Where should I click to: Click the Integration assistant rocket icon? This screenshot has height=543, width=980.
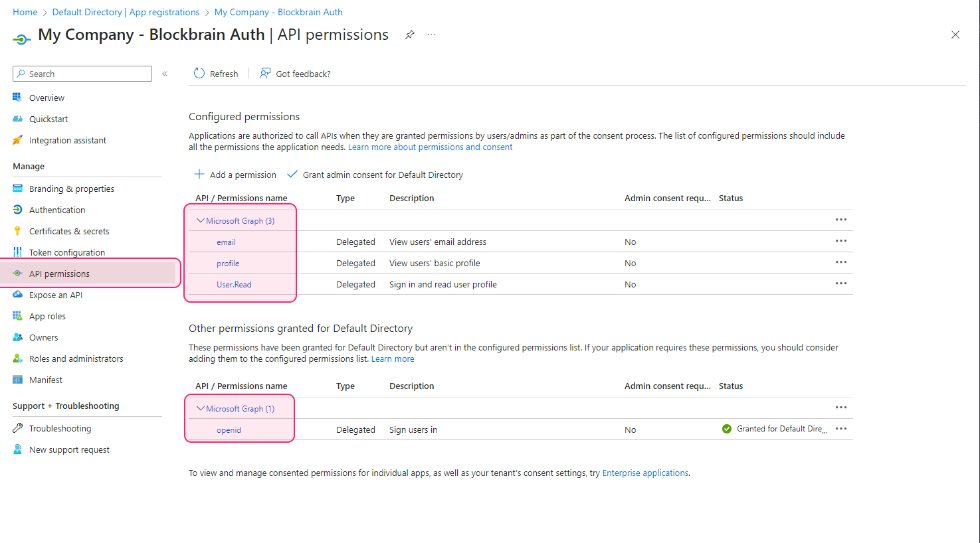(17, 140)
